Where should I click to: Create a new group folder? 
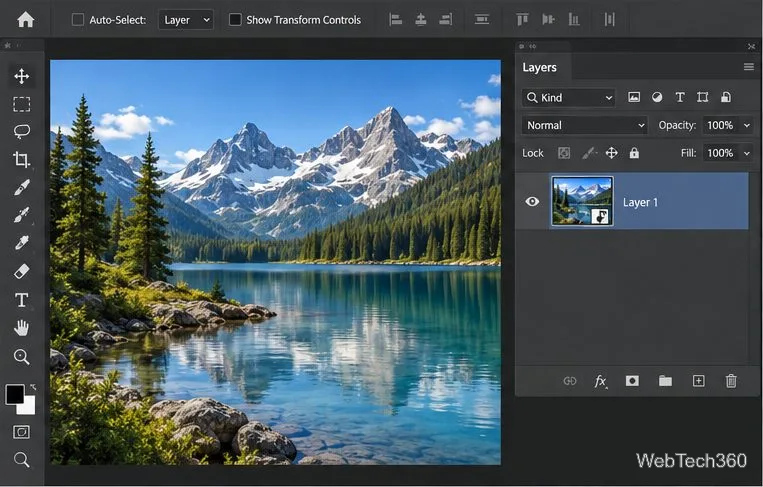click(x=665, y=381)
